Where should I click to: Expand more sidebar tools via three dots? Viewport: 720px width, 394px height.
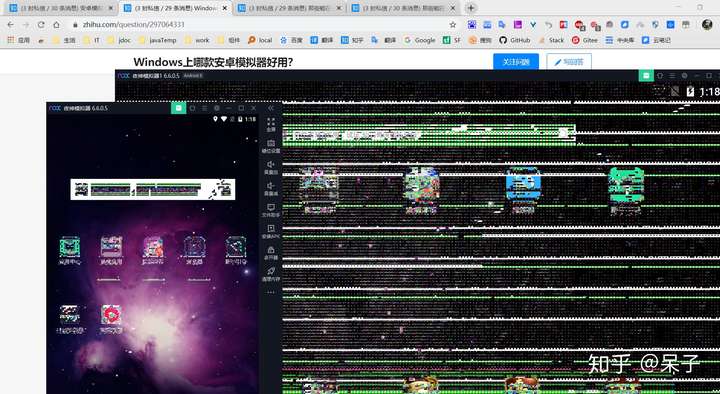(271, 292)
